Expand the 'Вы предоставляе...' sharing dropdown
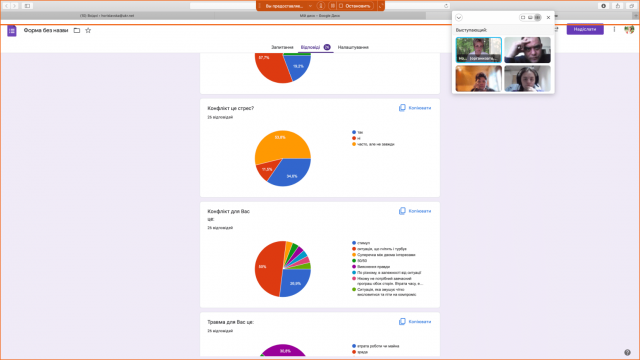 click(x=310, y=6)
